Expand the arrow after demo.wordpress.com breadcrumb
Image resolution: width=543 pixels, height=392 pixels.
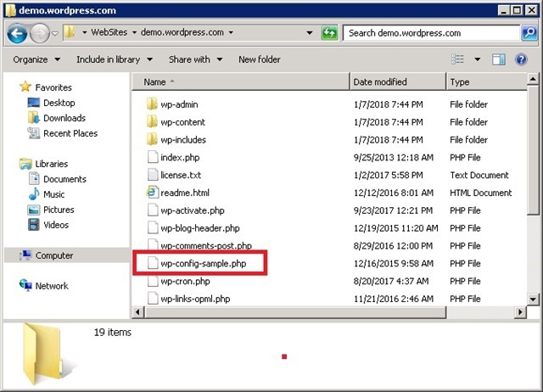click(231, 32)
